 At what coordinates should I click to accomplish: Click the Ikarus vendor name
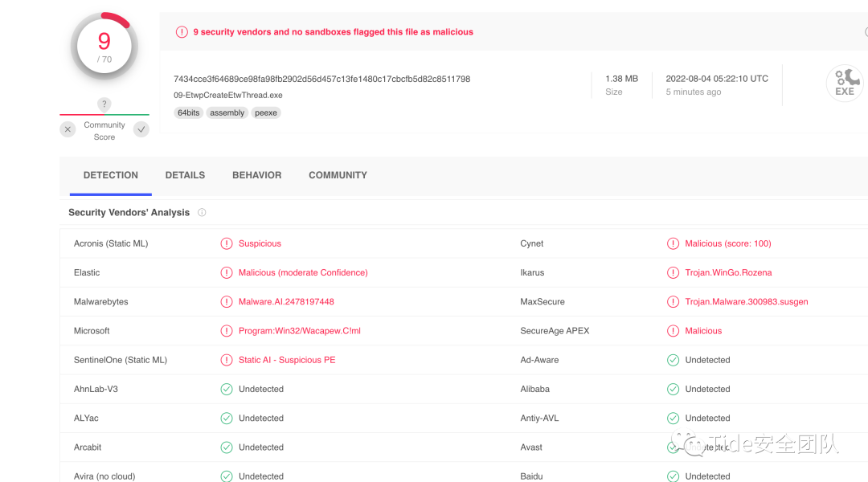point(532,273)
